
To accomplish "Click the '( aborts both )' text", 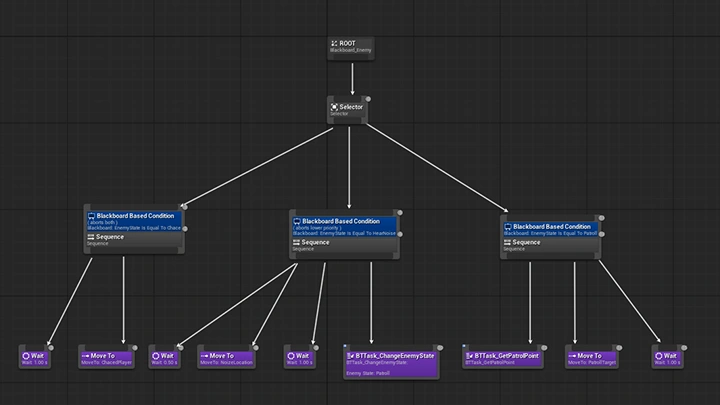I will (102, 222).
